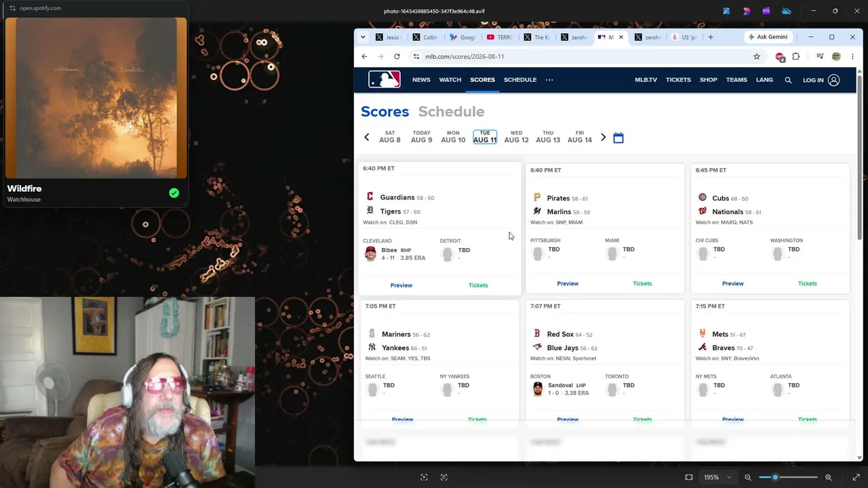Open Preview for Pirates vs Marlins
The height and width of the screenshot is (488, 868).
(x=568, y=284)
